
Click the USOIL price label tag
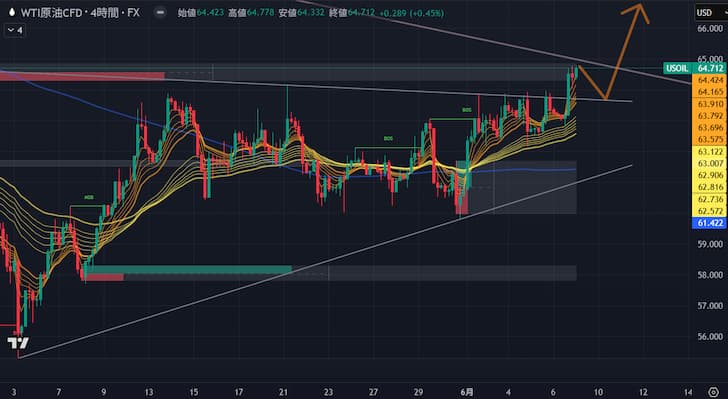[676, 69]
